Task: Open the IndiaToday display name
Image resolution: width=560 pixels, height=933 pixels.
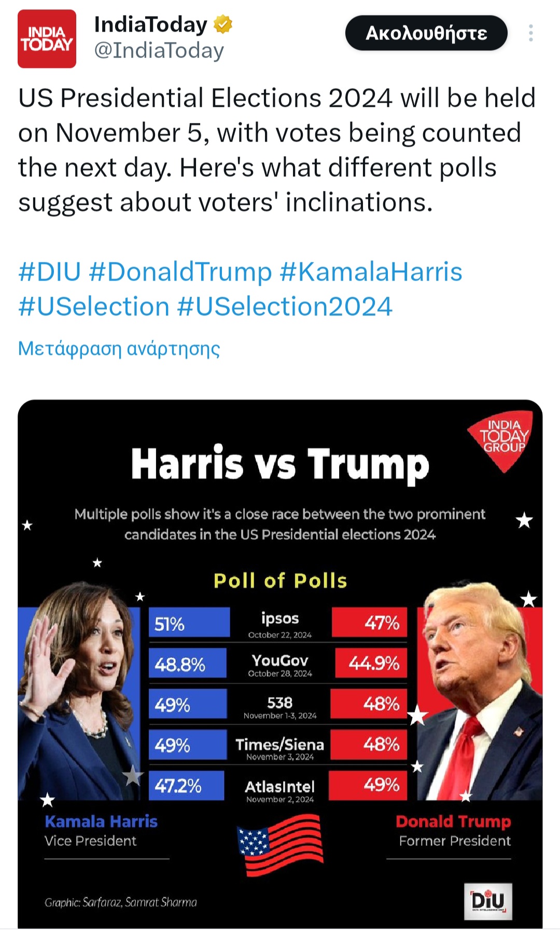Action: point(150,24)
